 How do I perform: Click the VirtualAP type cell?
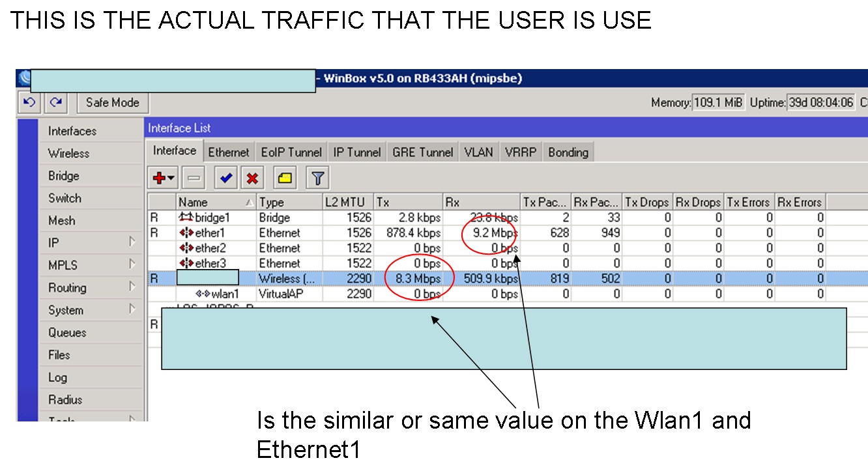(x=281, y=294)
